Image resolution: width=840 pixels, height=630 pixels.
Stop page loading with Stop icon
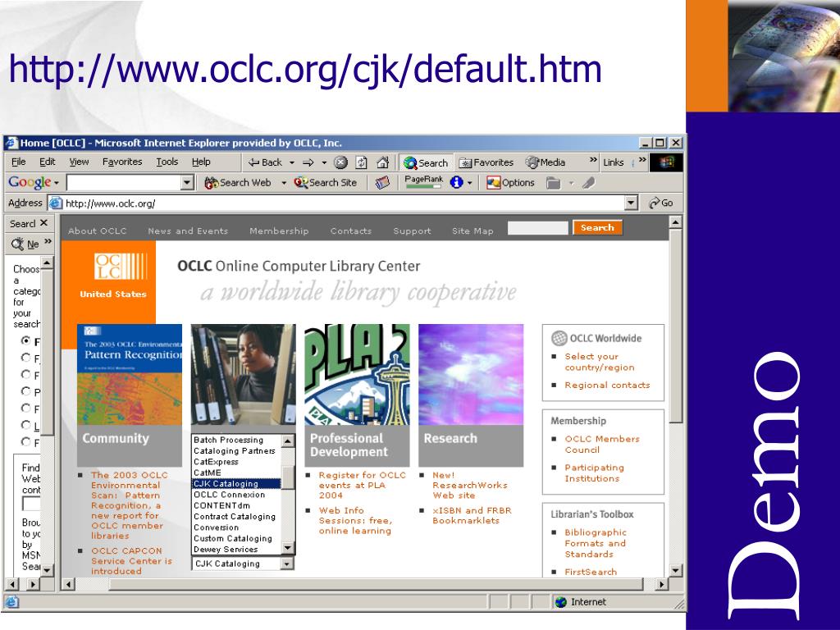pos(340,162)
